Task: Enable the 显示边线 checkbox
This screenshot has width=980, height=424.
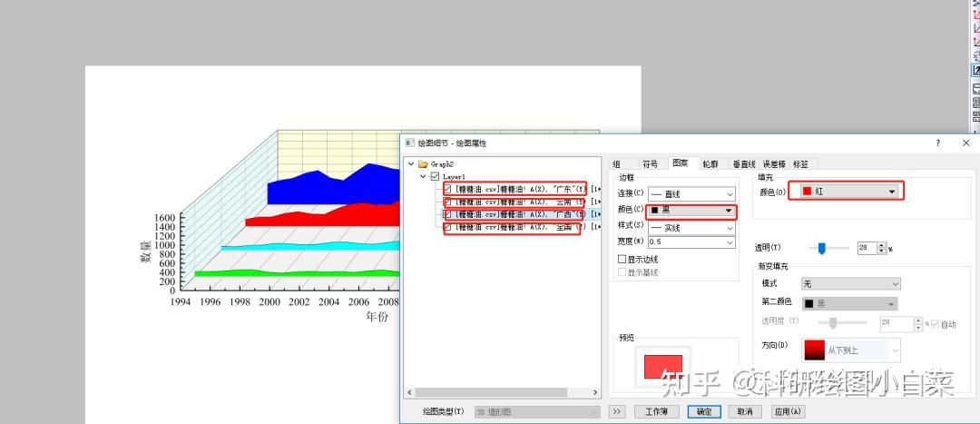Action: point(622,259)
